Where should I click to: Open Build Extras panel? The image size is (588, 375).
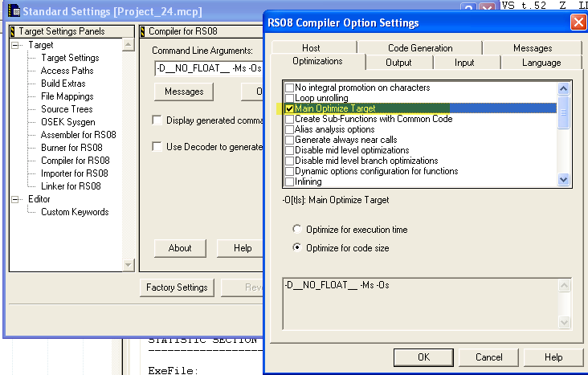point(63,84)
